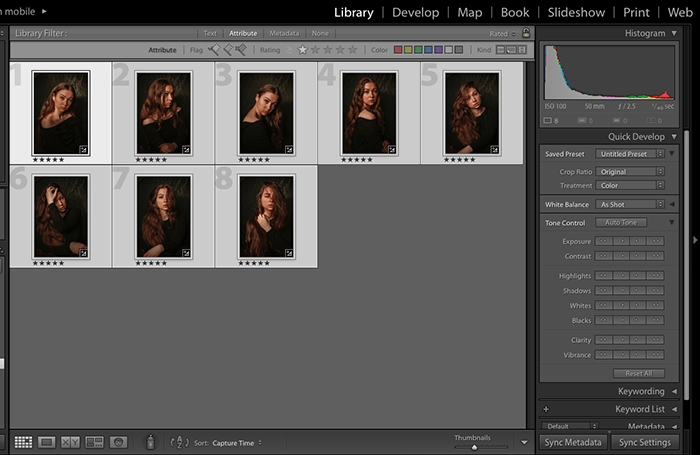The image size is (700, 455).
Task: Open the Sort Capture Time dropdown
Action: (237, 443)
